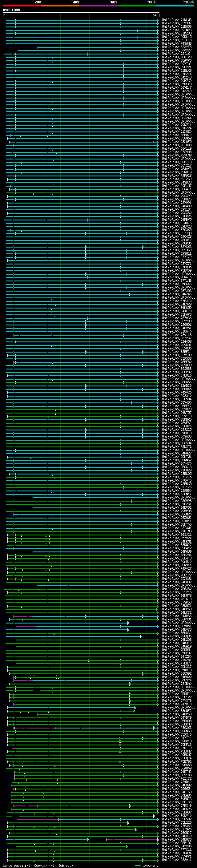Select the UniRef100_Q4YX90 label

coord(177,846)
